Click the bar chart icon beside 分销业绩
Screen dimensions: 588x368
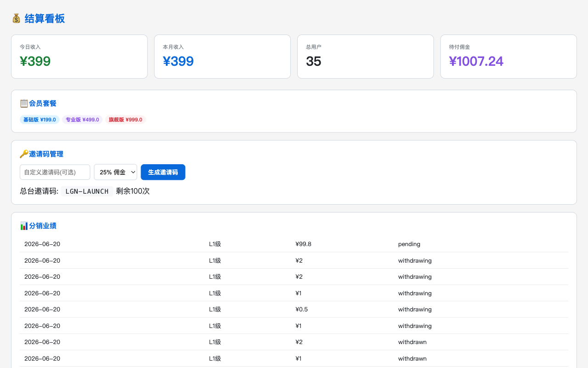coord(24,226)
